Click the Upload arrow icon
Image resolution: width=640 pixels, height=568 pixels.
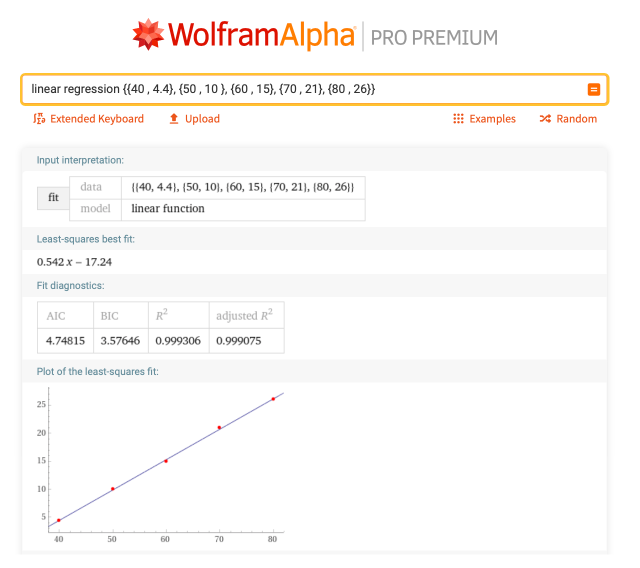pos(174,119)
